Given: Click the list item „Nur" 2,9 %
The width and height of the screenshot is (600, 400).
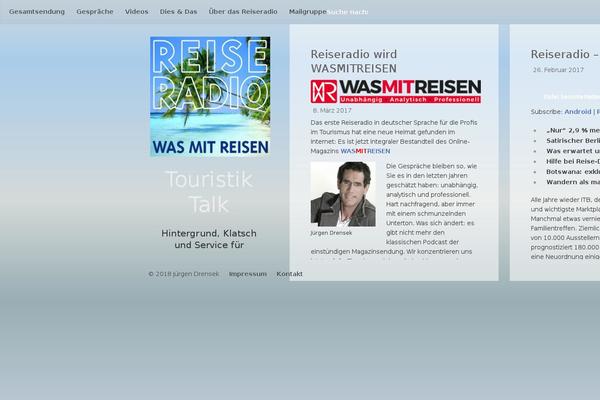Looking at the screenshot, I should [573, 131].
